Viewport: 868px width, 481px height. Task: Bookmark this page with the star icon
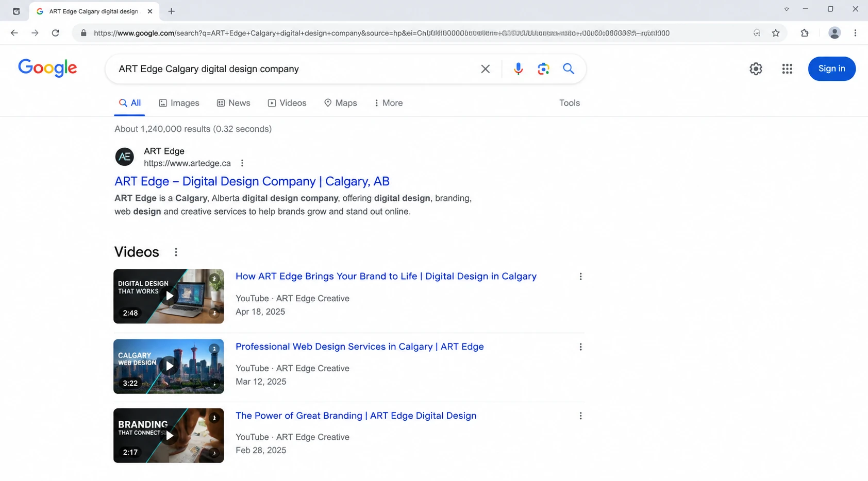776,33
